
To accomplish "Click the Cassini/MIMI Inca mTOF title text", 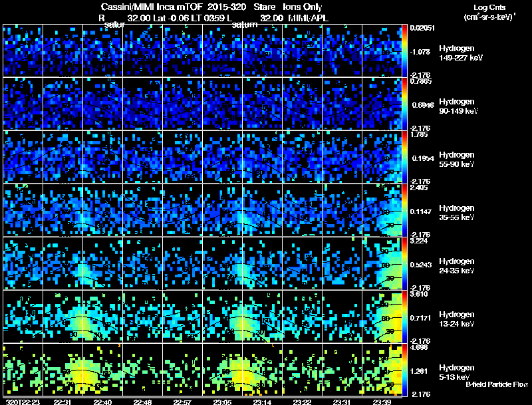I will 152,7.
